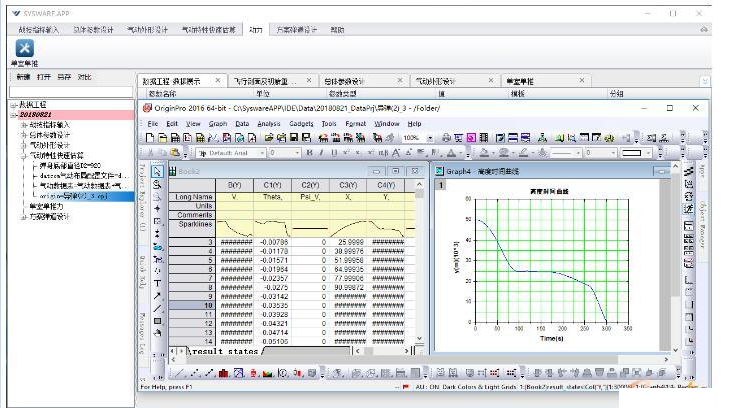Image resolution: width=729 pixels, height=408 pixels.
Task: Click the Save Project floppy icon
Action: point(294,138)
